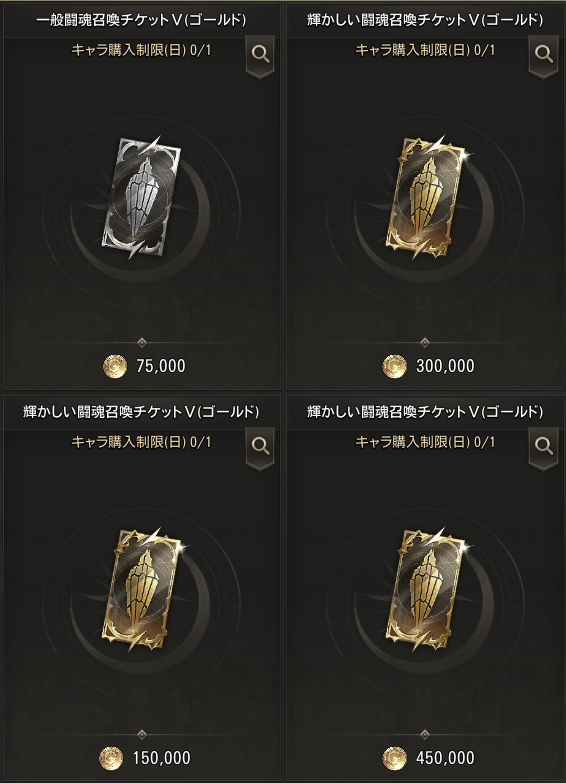
Task: Select the golden ticket image priced 300,000
Action: (426, 197)
